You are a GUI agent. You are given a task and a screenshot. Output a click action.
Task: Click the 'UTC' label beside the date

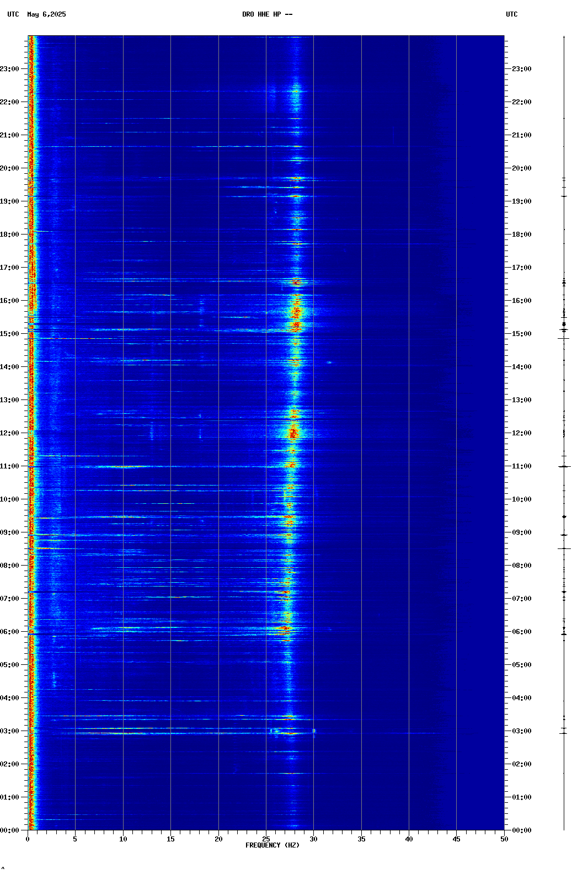coord(13,14)
